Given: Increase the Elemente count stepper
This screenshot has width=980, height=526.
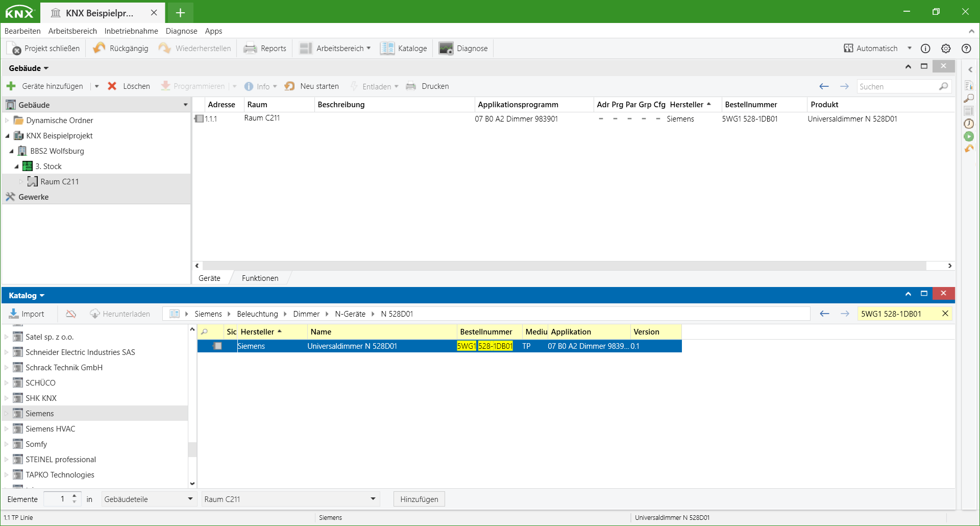Looking at the screenshot, I should click(75, 496).
